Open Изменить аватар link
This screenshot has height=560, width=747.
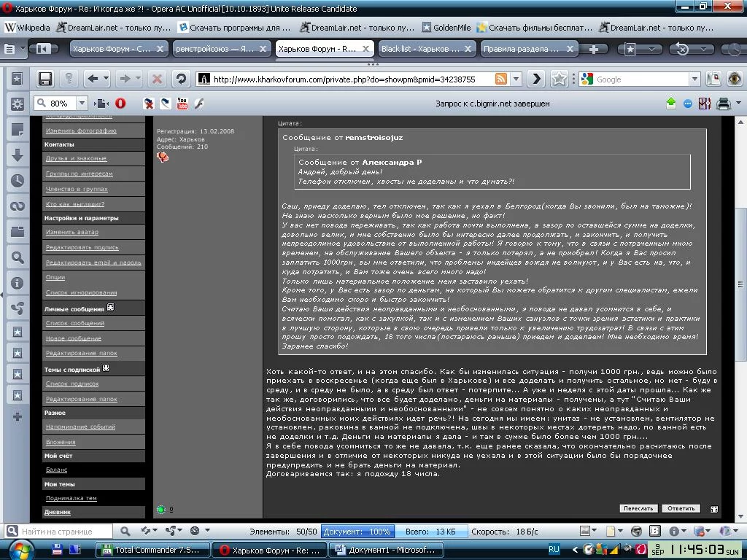pos(72,232)
